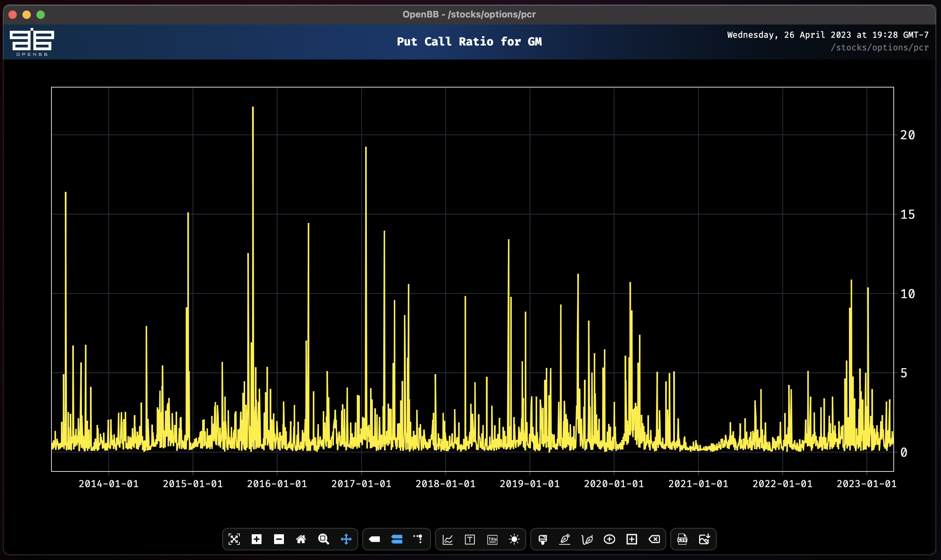
Task: Click the paint roller color icon
Action: click(543, 540)
